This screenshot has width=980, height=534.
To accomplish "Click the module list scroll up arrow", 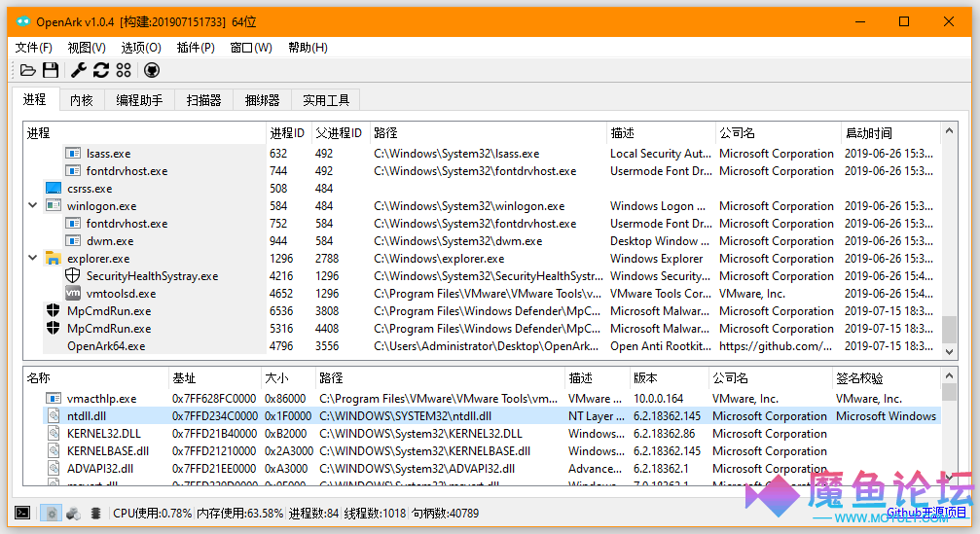I will 949,375.
